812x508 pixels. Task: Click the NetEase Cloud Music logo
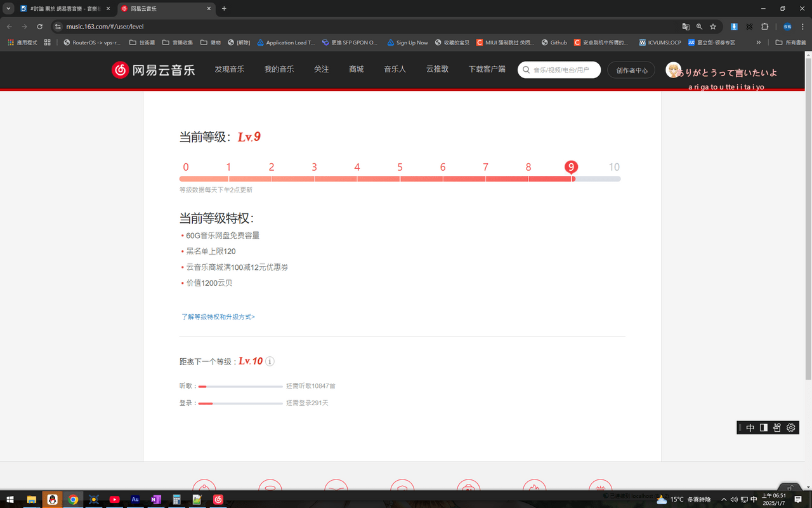[153, 70]
